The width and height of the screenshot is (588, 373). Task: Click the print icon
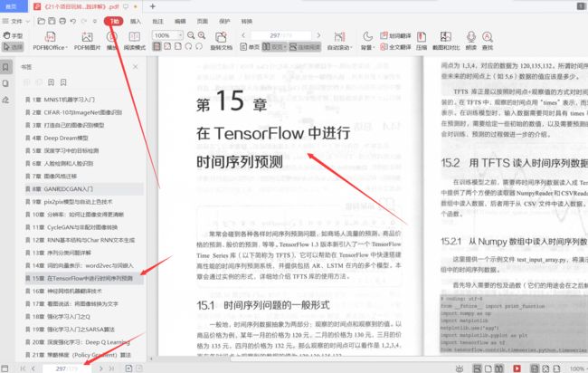[x=62, y=22]
